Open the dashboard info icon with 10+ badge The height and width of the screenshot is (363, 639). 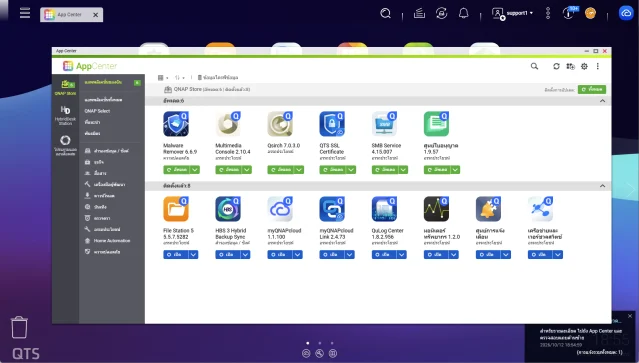coord(569,13)
